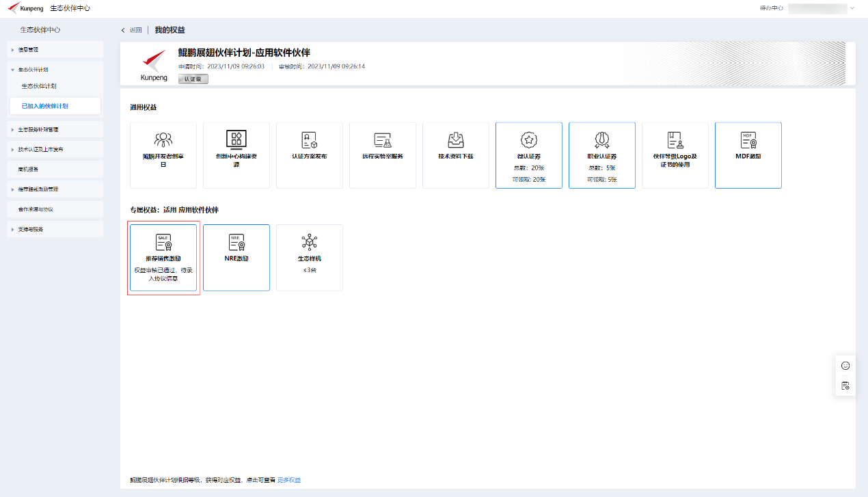Click the 认证级 badge button
This screenshot has height=497, width=868.
point(193,79)
